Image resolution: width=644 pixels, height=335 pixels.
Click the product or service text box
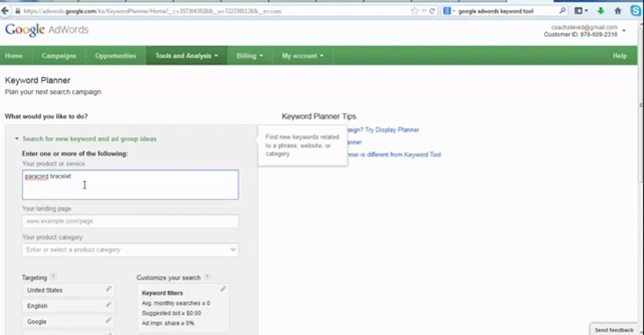click(130, 185)
